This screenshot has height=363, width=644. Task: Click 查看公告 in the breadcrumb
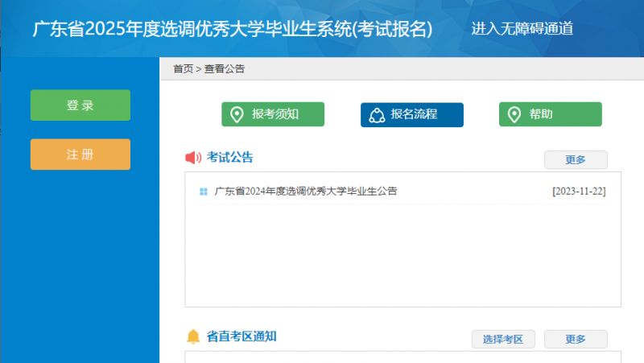click(x=225, y=69)
